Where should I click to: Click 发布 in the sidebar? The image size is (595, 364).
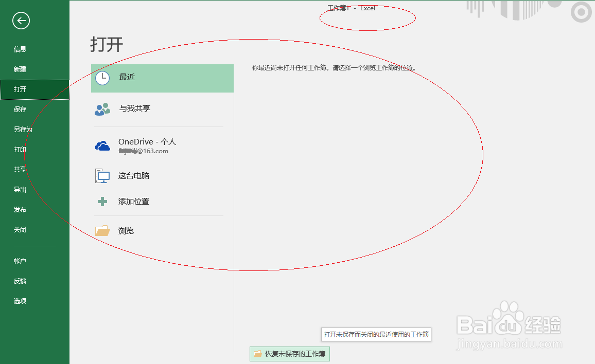pyautogui.click(x=20, y=210)
